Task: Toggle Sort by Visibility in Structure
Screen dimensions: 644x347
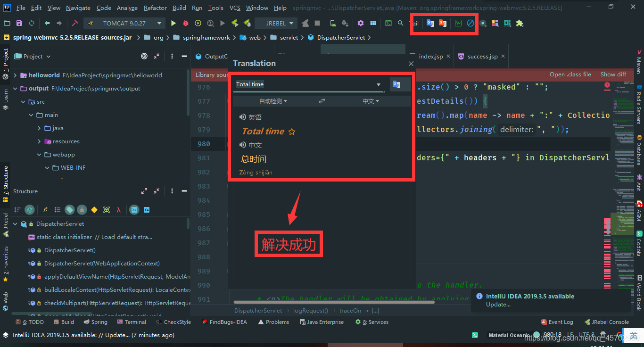Action: coord(17,210)
